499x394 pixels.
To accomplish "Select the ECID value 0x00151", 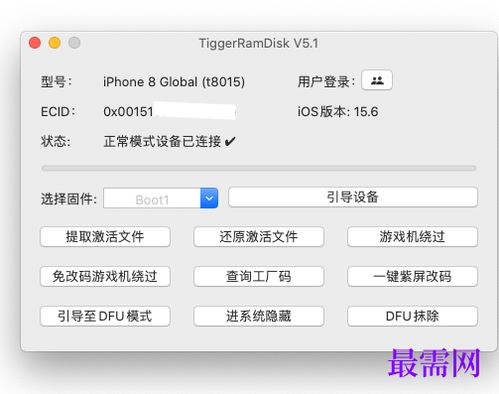I will coord(128,112).
